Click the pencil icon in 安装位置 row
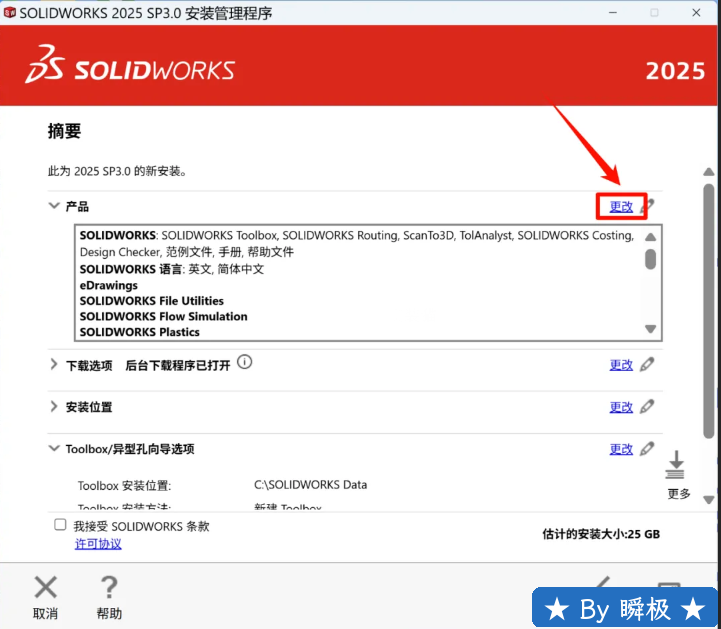Image resolution: width=721 pixels, height=629 pixels. [x=647, y=407]
